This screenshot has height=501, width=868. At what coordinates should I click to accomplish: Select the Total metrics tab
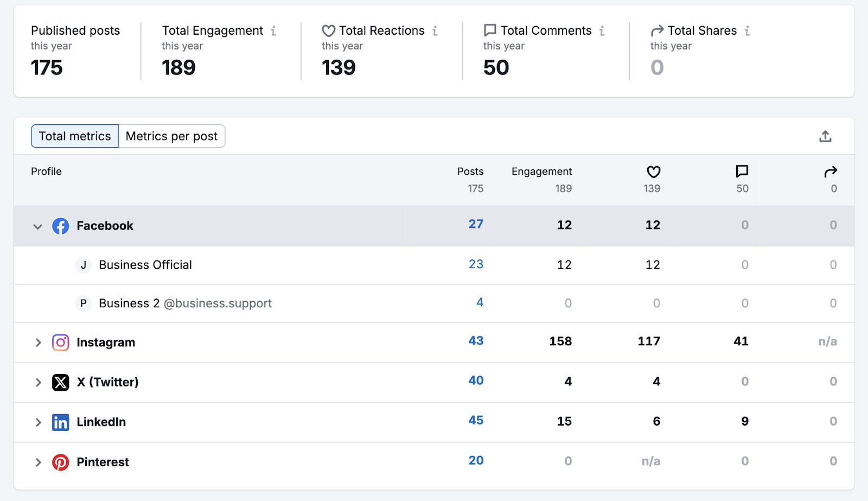point(74,136)
